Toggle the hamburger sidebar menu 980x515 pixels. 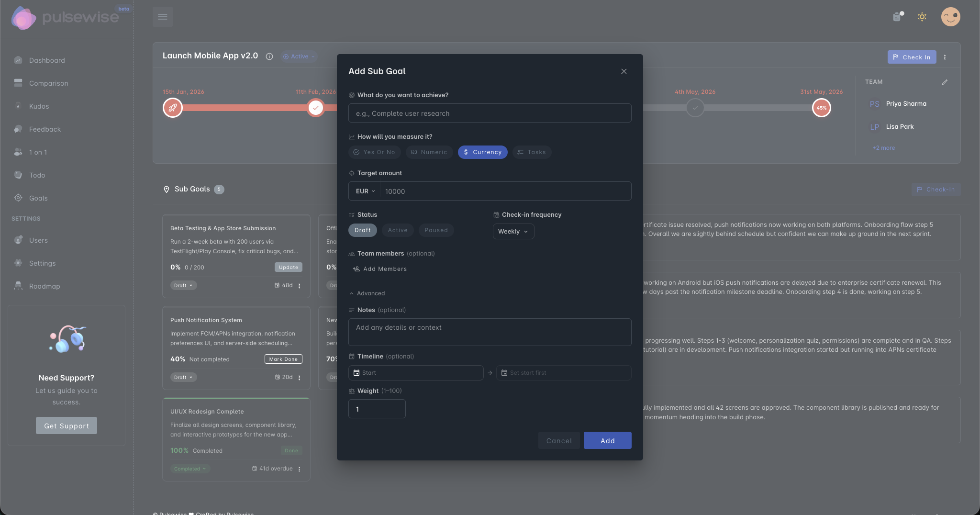click(162, 17)
